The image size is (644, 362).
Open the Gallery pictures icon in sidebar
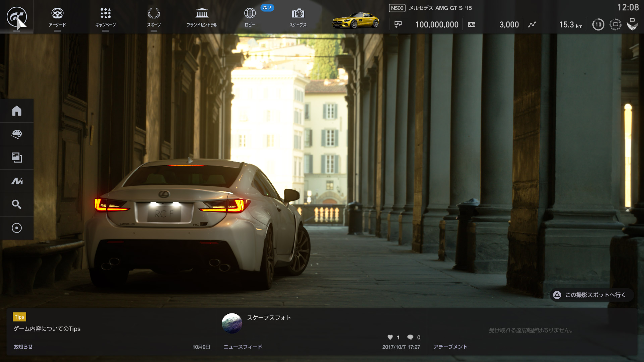(17, 158)
